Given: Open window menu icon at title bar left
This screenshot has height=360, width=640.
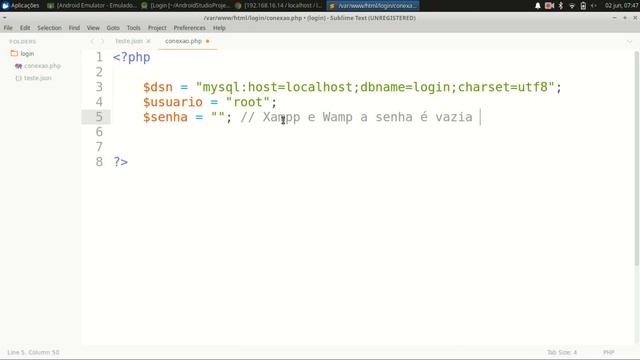Looking at the screenshot, I should point(4,18).
